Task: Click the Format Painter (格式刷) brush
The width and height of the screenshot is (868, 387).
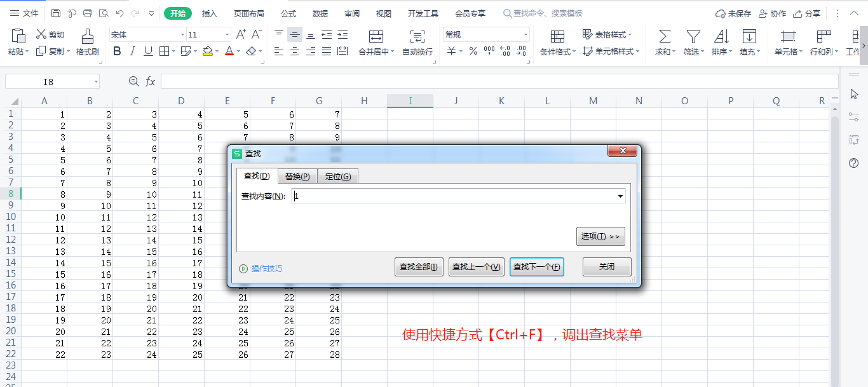Action: [88, 42]
